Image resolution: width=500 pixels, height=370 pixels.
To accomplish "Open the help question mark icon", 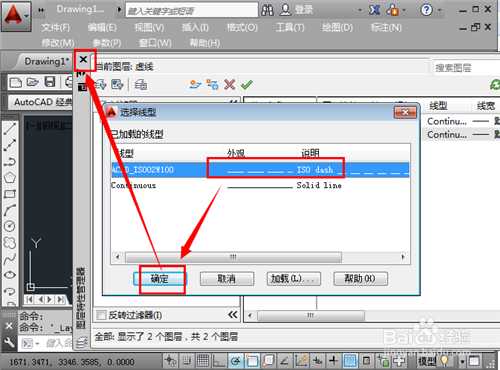I will point(426,10).
